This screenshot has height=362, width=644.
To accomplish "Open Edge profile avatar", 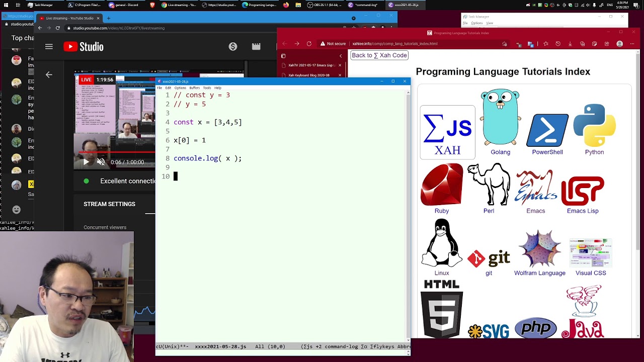I will tap(620, 44).
